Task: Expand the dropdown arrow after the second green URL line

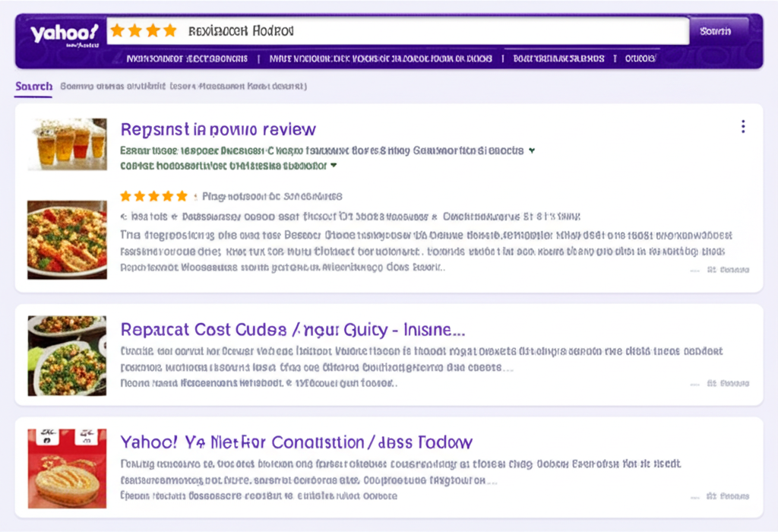Action: click(334, 165)
